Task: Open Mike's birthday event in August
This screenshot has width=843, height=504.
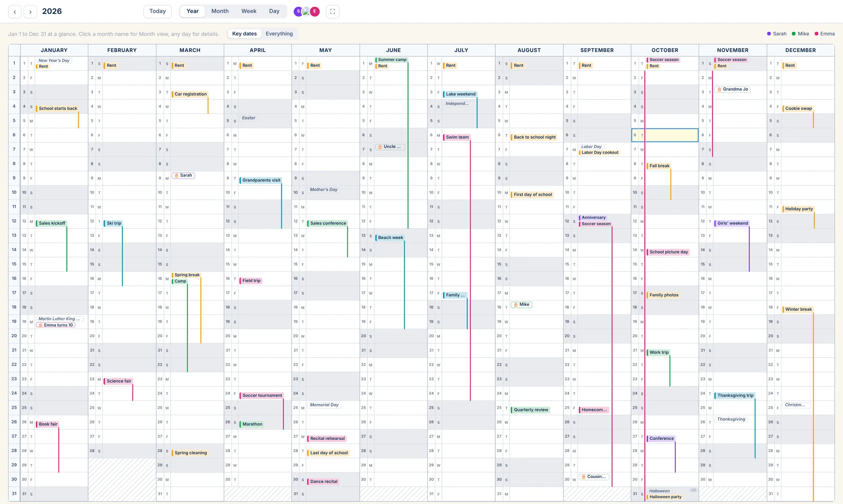Action: pos(522,305)
